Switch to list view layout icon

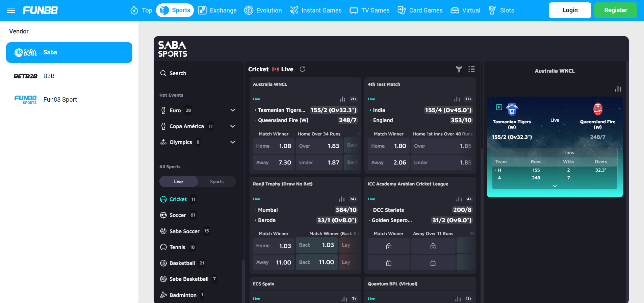point(471,69)
